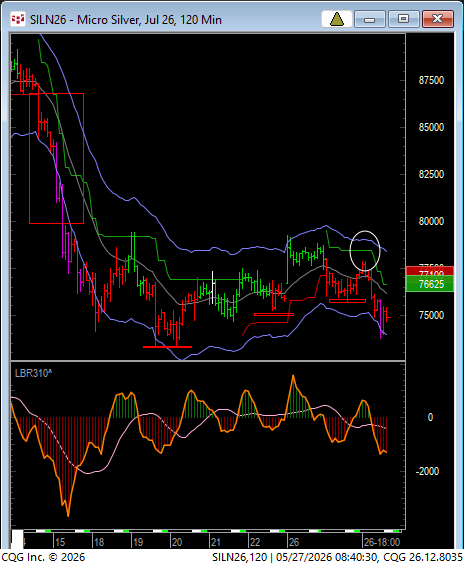Image resolution: width=464 pixels, height=565 pixels.
Task: Click the -2000 level on LBR310 scale
Action: pyautogui.click(x=427, y=471)
